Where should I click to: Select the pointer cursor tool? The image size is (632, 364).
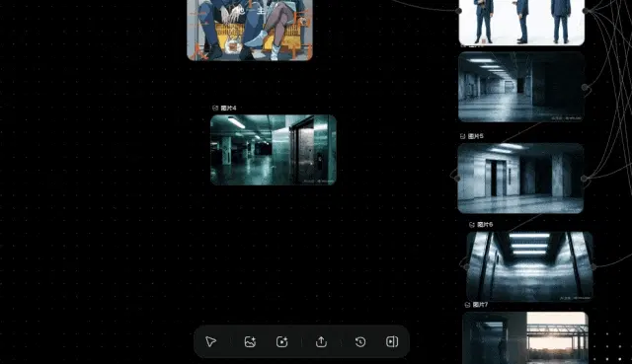click(210, 342)
